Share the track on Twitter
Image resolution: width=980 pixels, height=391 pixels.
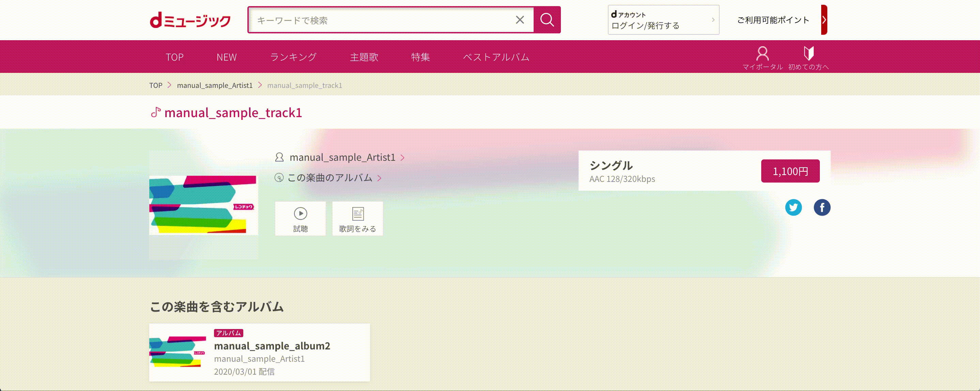pos(794,207)
